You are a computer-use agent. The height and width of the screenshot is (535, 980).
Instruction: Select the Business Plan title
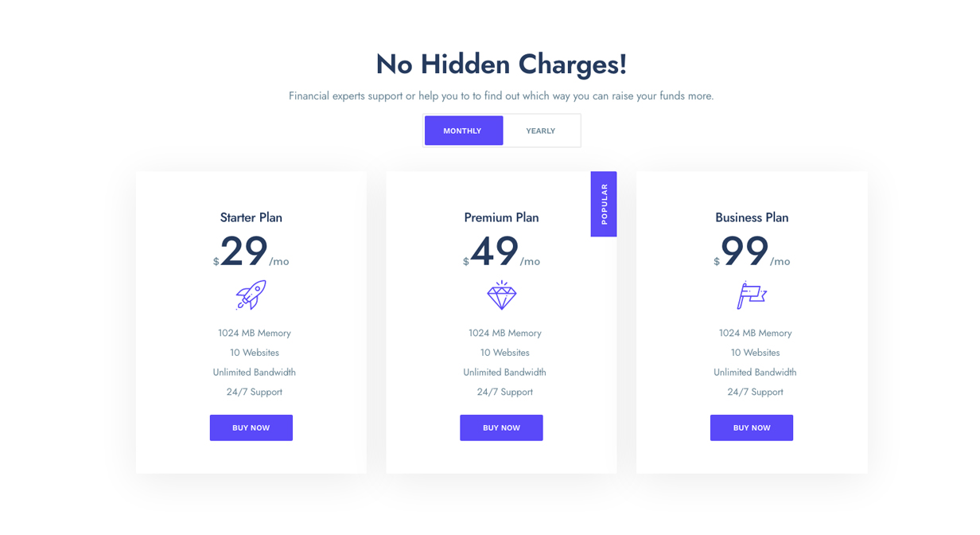point(752,217)
